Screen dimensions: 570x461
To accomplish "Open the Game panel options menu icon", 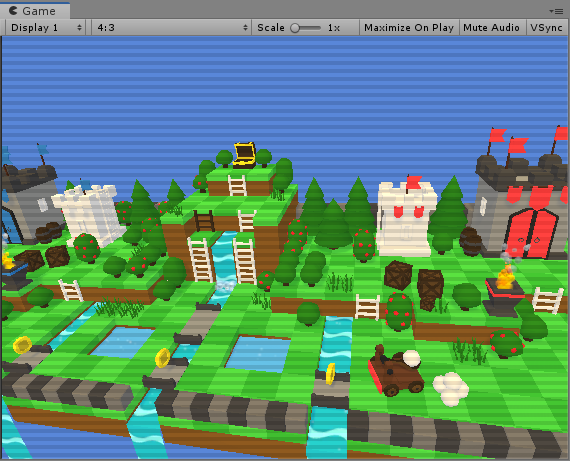I will tap(556, 11).
